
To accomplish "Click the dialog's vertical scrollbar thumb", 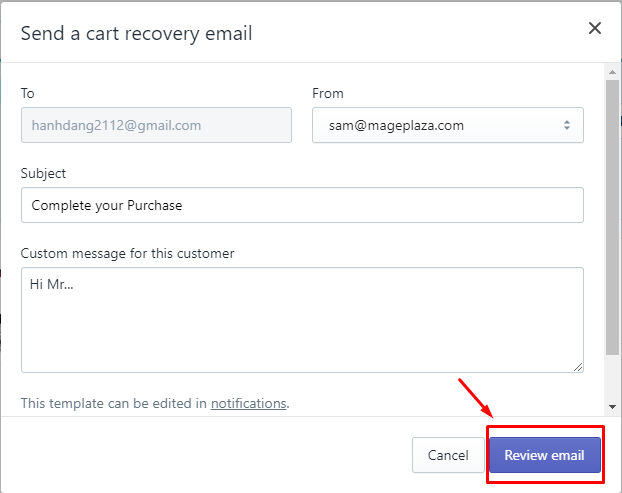I will pyautogui.click(x=612, y=217).
